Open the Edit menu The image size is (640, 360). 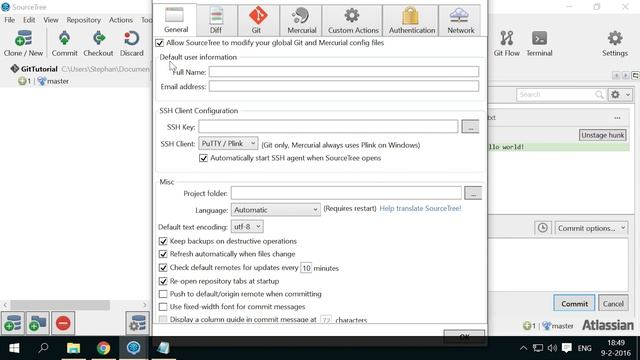(x=29, y=20)
